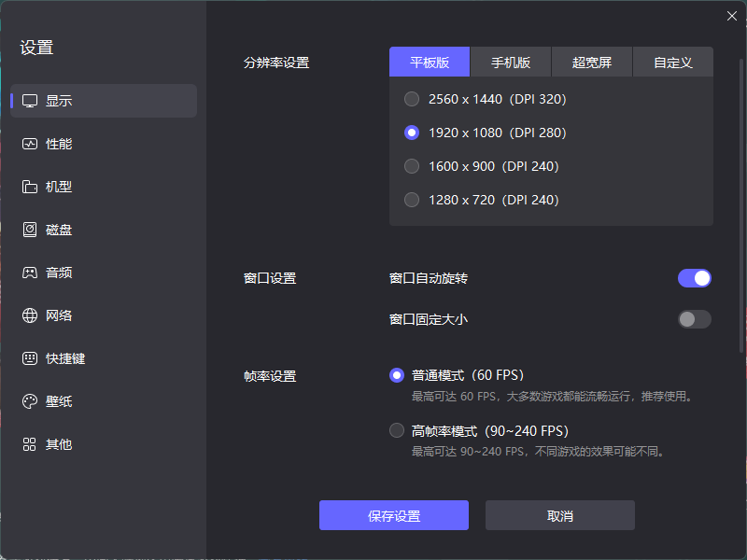
Task: Enable 高帧率模式 (90~240 FPS) mode
Action: tap(397, 430)
